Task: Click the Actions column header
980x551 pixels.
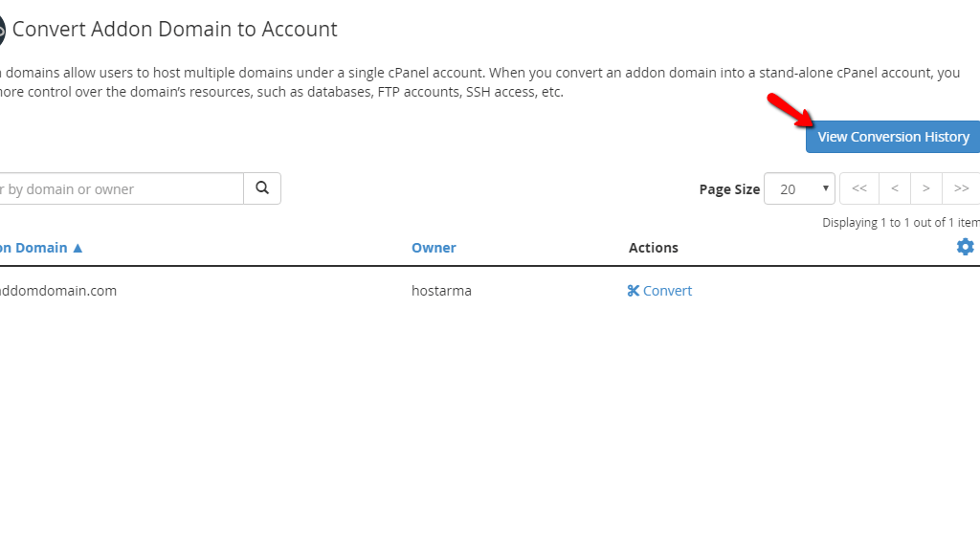Action: click(x=653, y=248)
